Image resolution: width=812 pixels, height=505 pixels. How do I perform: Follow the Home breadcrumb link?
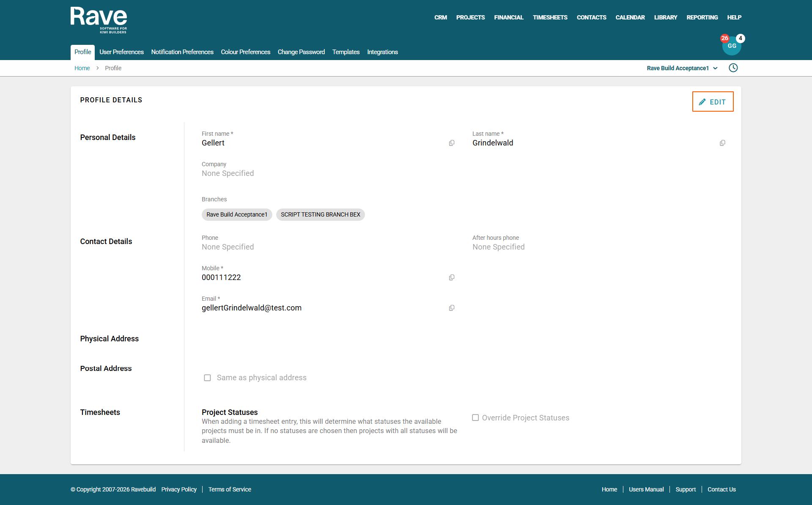click(82, 68)
